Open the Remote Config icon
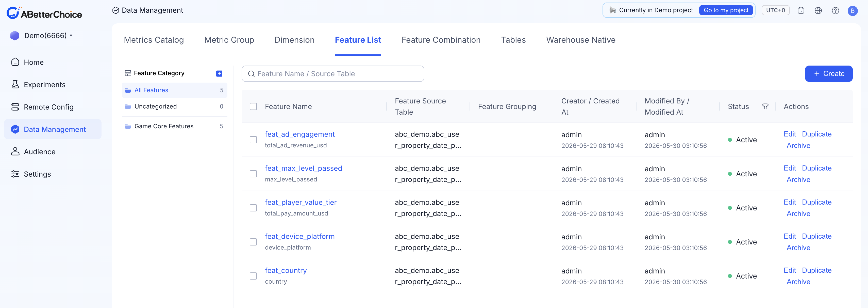Screen dimensions: 868x308 pos(15,106)
